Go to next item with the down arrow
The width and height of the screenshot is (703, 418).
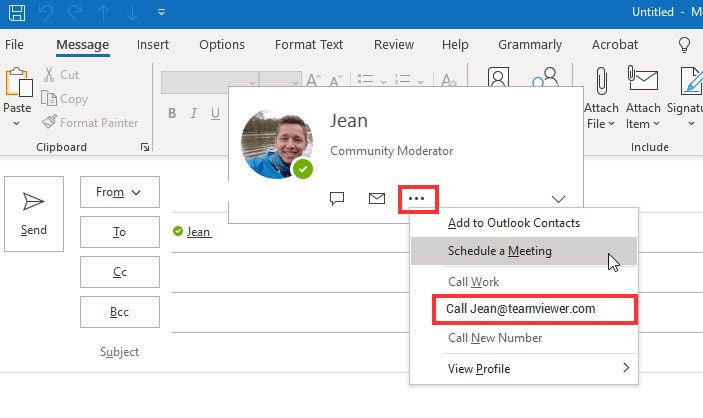(x=132, y=12)
